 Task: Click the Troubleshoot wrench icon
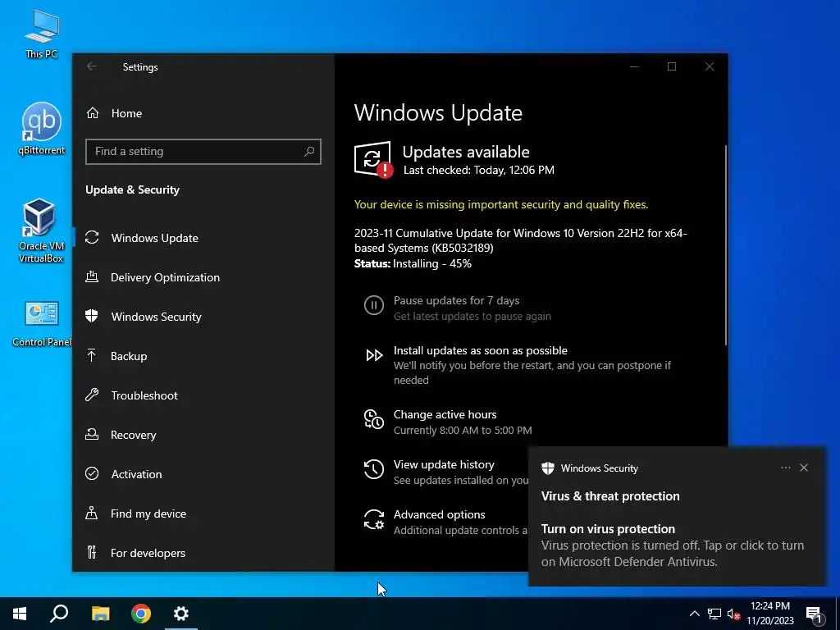[x=92, y=395]
